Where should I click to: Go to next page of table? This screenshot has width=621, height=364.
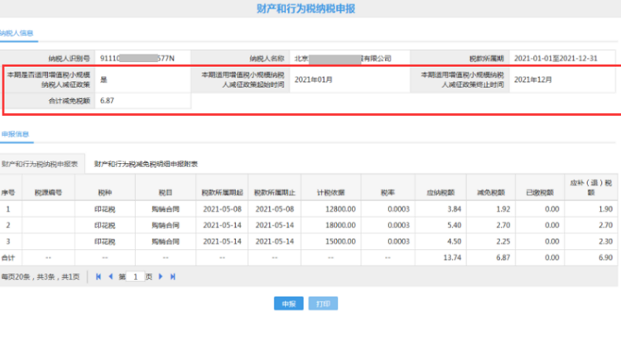(x=161, y=276)
